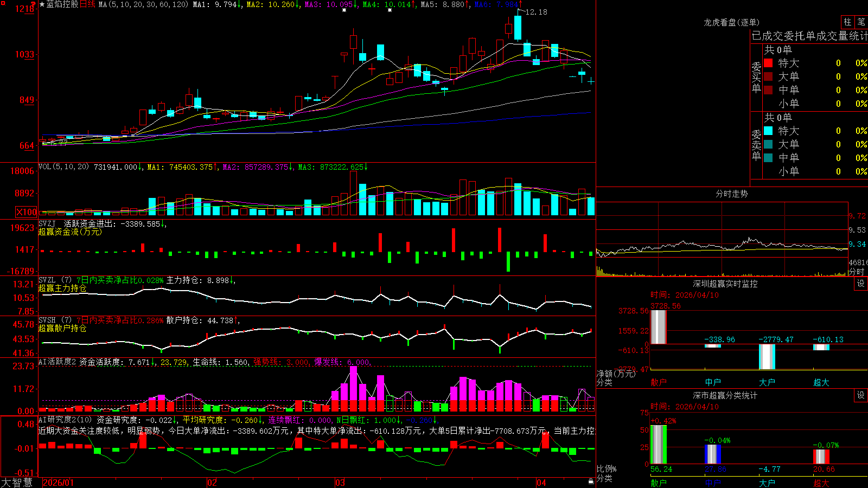
Task: Click the teal 中单 sell-order swatch
Action: 768,157
